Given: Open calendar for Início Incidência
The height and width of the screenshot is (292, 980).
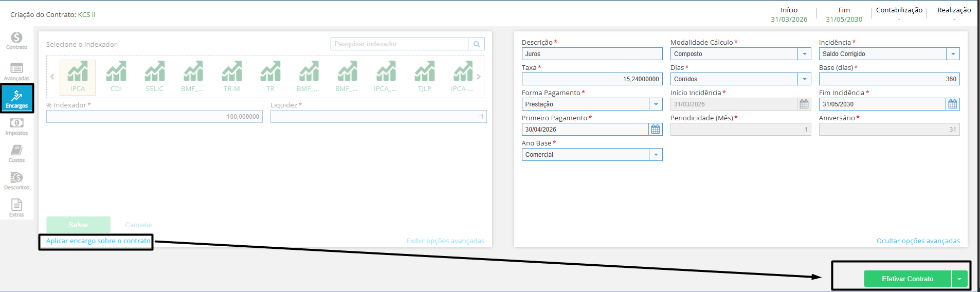Looking at the screenshot, I should 804,104.
